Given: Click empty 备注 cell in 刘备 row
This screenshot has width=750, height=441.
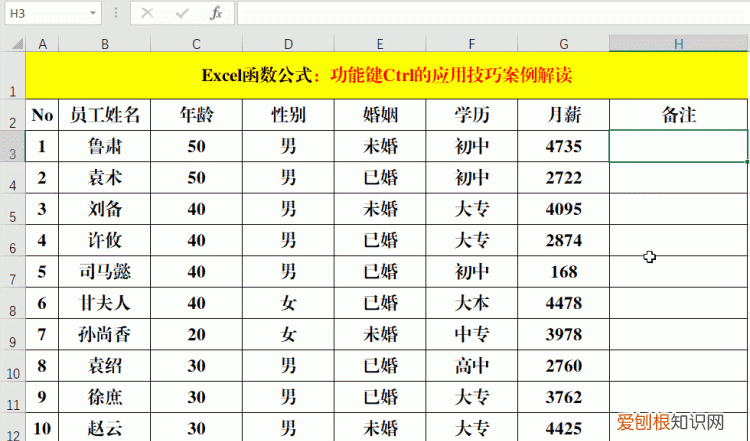Looking at the screenshot, I should tap(679, 209).
